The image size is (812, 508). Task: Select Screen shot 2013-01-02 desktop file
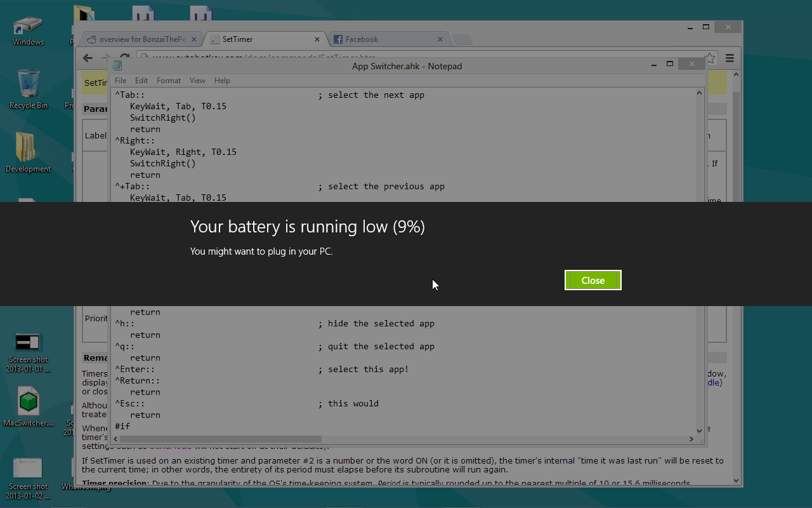click(x=29, y=476)
